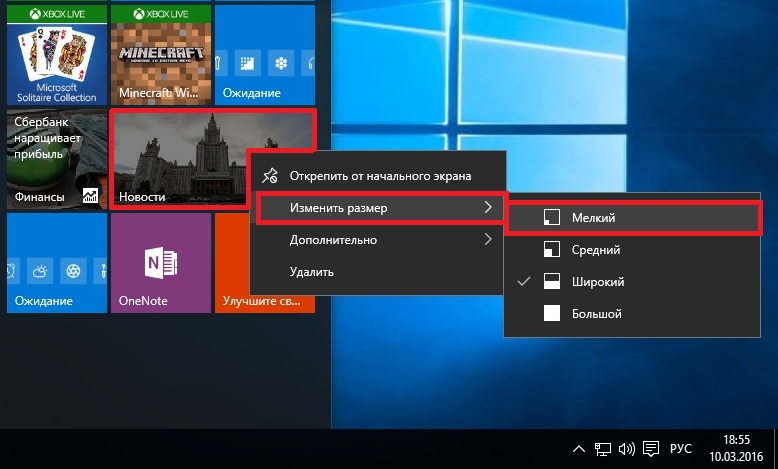778x469 pixels.
Task: Open the network icon in the tray
Action: pos(603,449)
